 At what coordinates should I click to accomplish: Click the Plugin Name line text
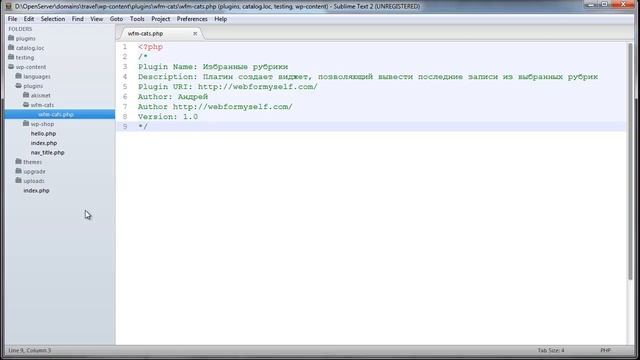point(213,67)
